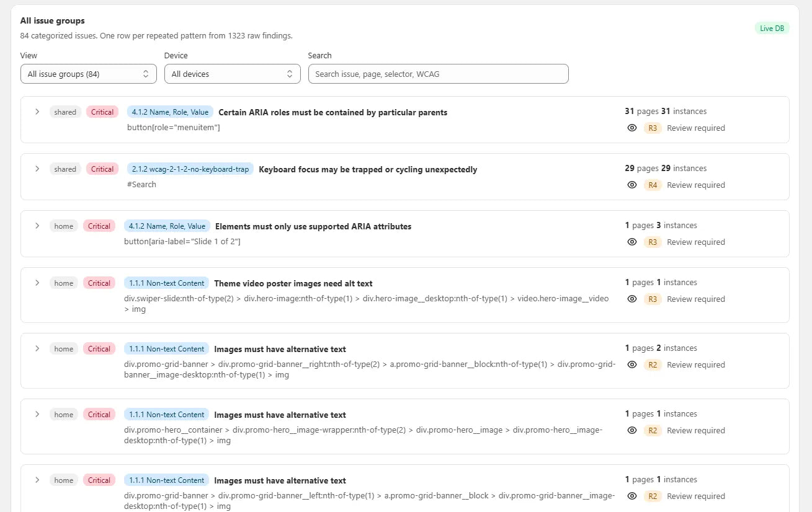Click home tag in 'supported ARIA attributes' row
Viewport: 812px width, 512px height.
[64, 226]
